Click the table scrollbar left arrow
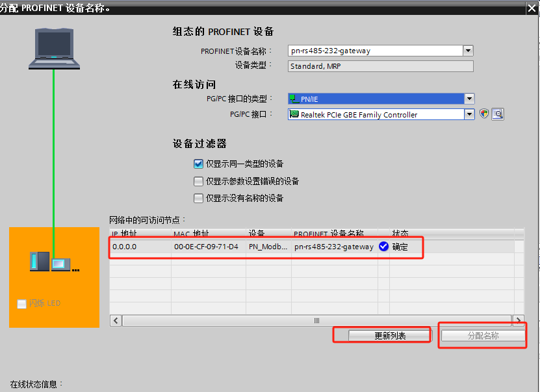The height and width of the screenshot is (392, 540). [116, 321]
